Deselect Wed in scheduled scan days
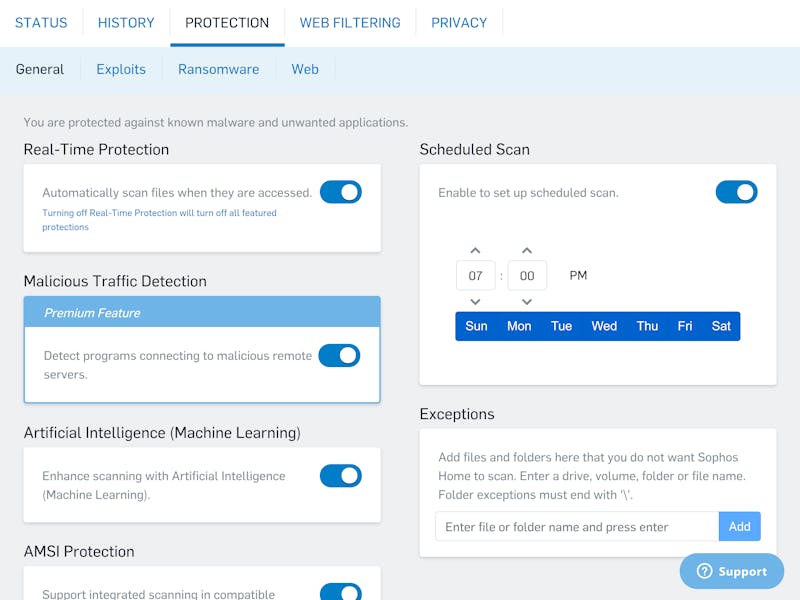The height and width of the screenshot is (600, 800). tap(604, 326)
